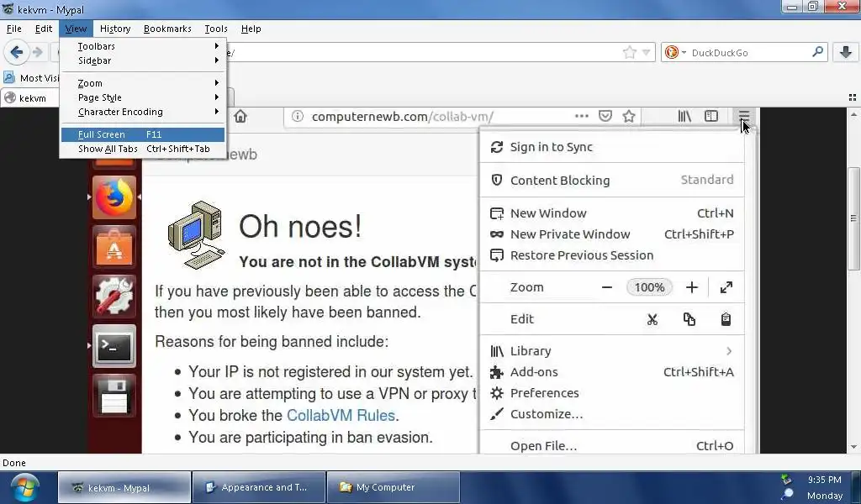The width and height of the screenshot is (861, 504).
Task: Switch to Appearance and T... taskbar window
Action: [x=259, y=487]
